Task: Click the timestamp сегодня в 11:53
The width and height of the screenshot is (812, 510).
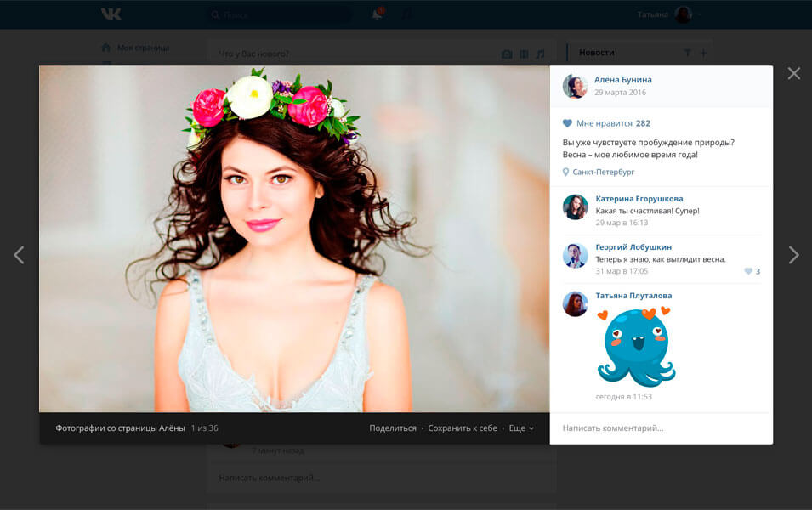Action: tap(623, 397)
